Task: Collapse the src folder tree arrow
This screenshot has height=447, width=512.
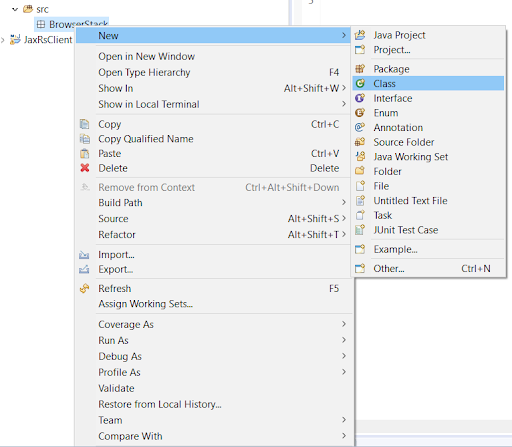Action: click(x=15, y=9)
